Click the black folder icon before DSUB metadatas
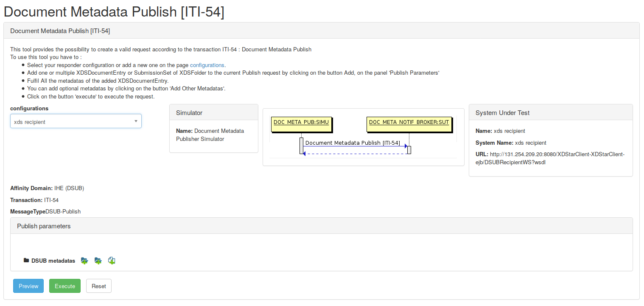 [x=26, y=261]
